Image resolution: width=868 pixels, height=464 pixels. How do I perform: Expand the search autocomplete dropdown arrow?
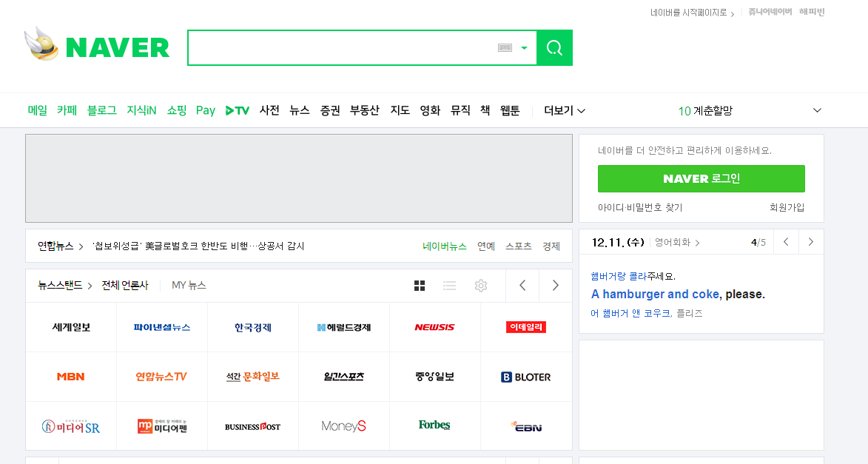tap(524, 48)
